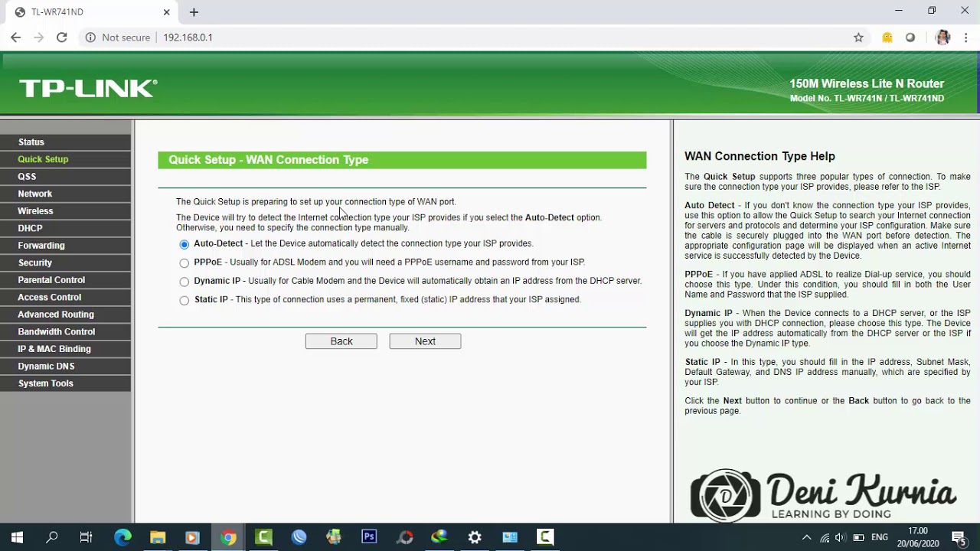Click the Model No. TL-WR741N text

pos(867,99)
